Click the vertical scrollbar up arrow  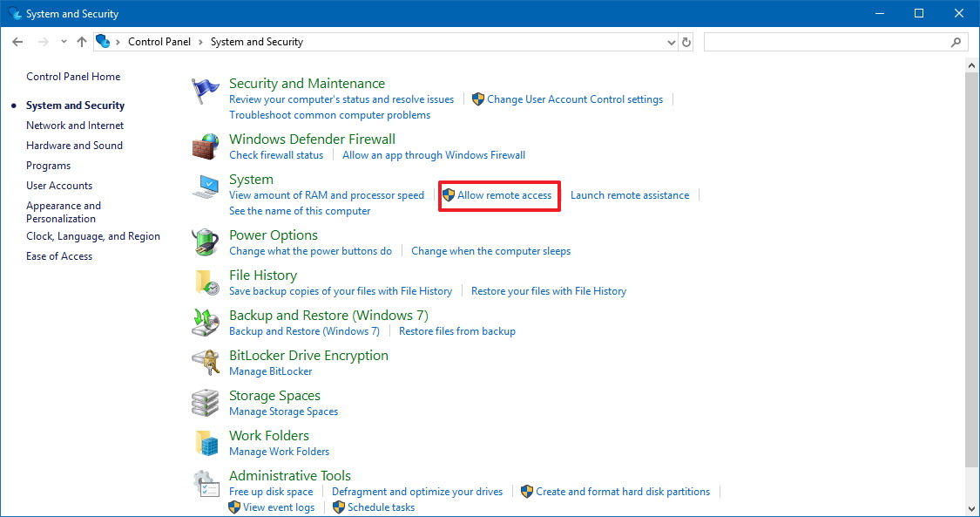tap(972, 65)
